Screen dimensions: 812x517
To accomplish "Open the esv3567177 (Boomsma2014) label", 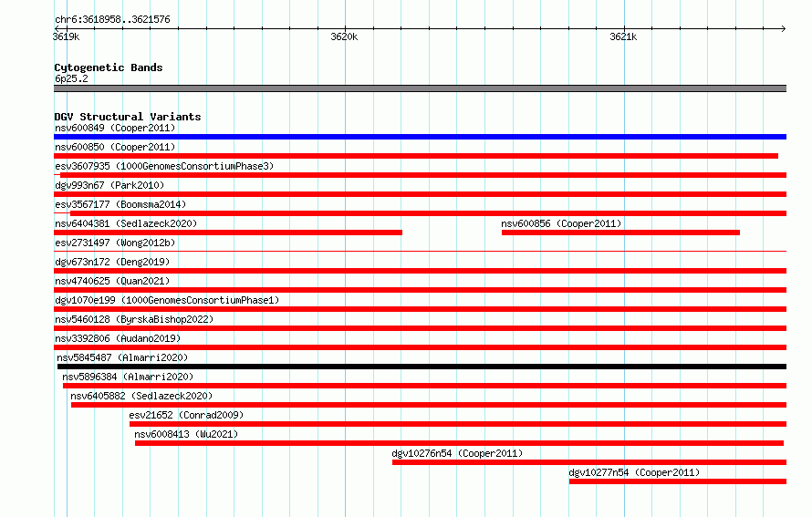I will (x=120, y=204).
